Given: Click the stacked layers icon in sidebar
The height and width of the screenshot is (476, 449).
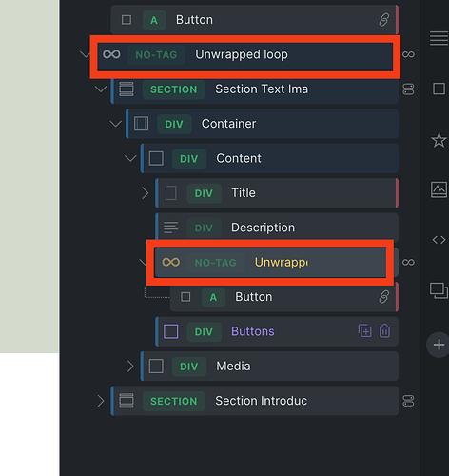Looking at the screenshot, I should 439,290.
